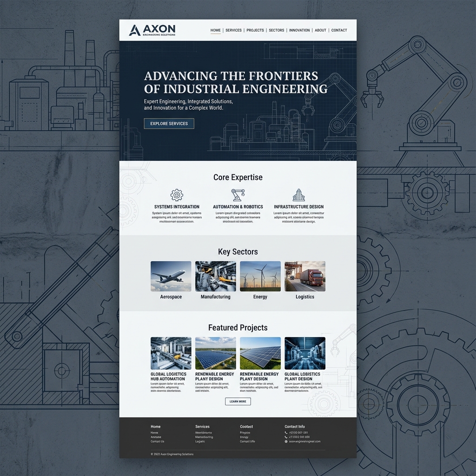Open the close-up angled solar panels project image
476x476 pixels.
point(260,353)
